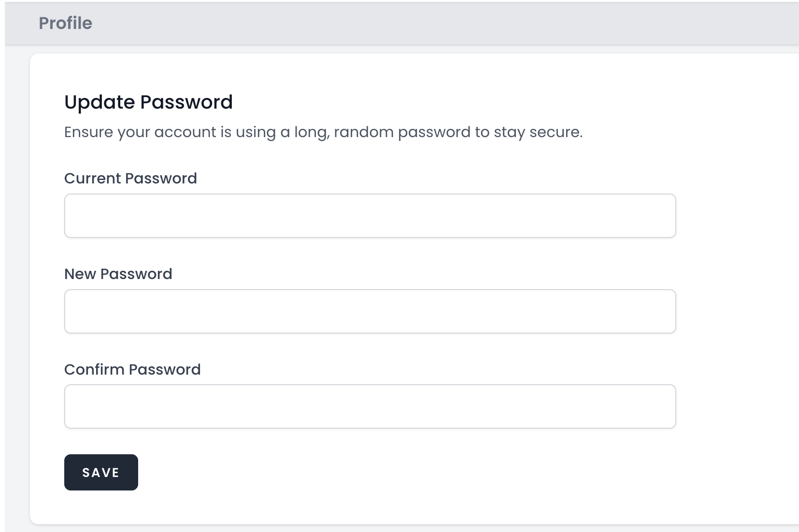The image size is (799, 532).
Task: Click the Save button
Action: click(101, 472)
